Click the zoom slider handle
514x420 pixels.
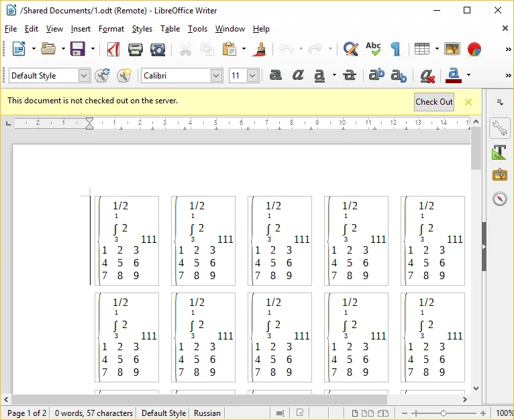[443, 413]
